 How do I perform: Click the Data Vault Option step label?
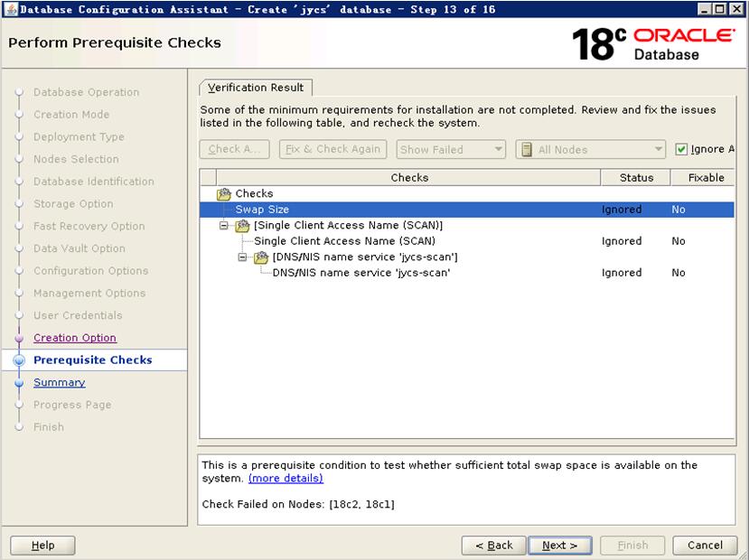(80, 248)
